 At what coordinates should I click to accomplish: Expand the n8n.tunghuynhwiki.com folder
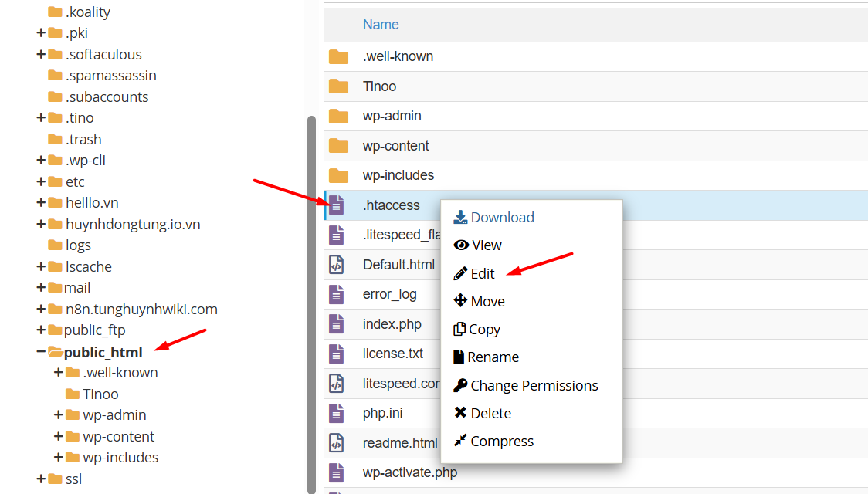41,310
